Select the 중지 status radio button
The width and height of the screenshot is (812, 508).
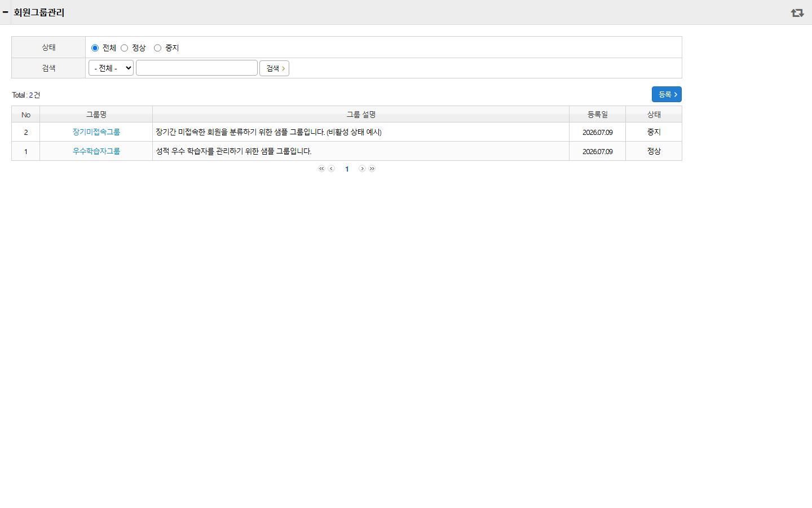(x=157, y=48)
